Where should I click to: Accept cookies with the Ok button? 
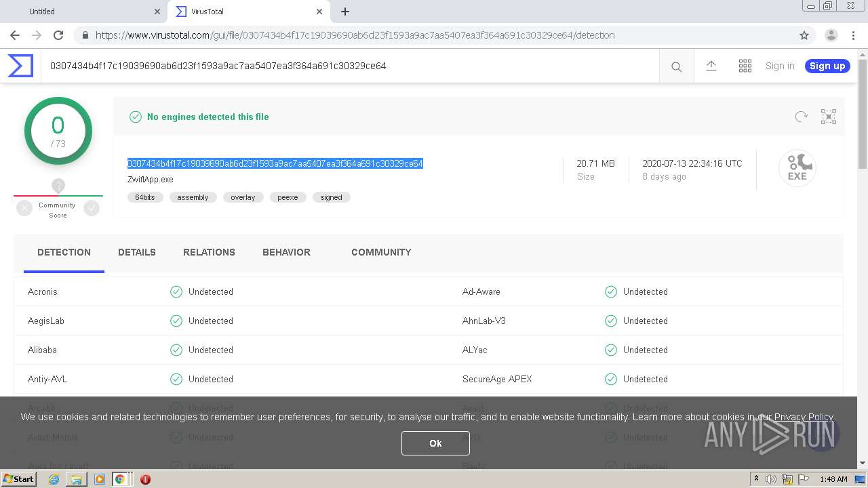tap(435, 443)
